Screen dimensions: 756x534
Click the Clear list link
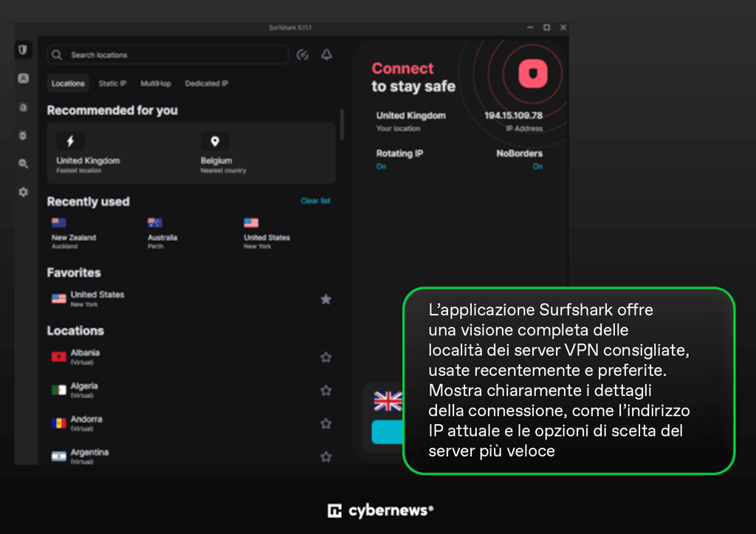(316, 201)
